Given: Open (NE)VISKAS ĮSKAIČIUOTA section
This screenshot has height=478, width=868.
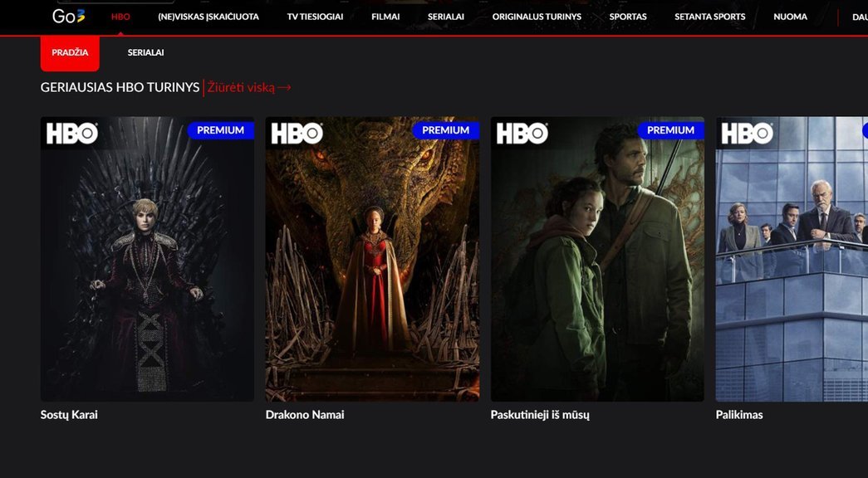Looking at the screenshot, I should point(208,17).
